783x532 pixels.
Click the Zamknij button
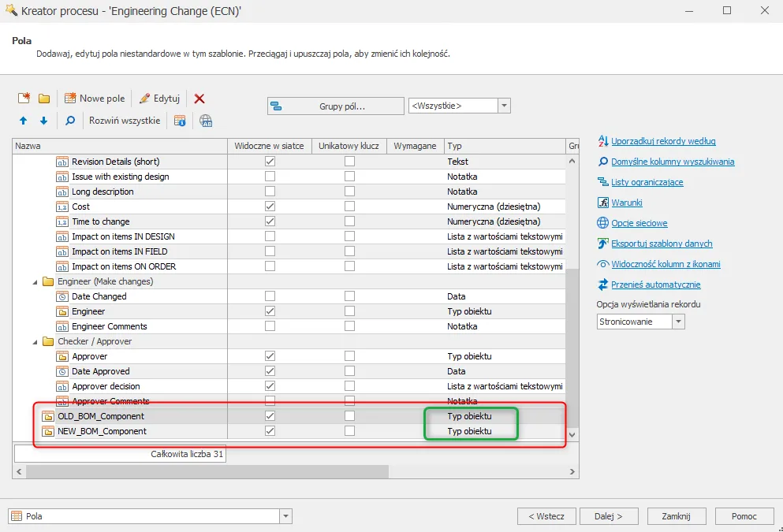coord(676,516)
